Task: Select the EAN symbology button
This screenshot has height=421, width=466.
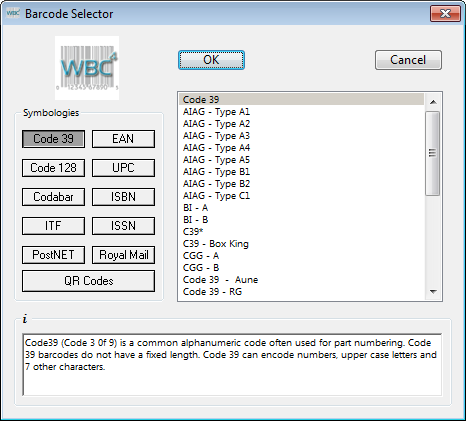Action: (123, 139)
